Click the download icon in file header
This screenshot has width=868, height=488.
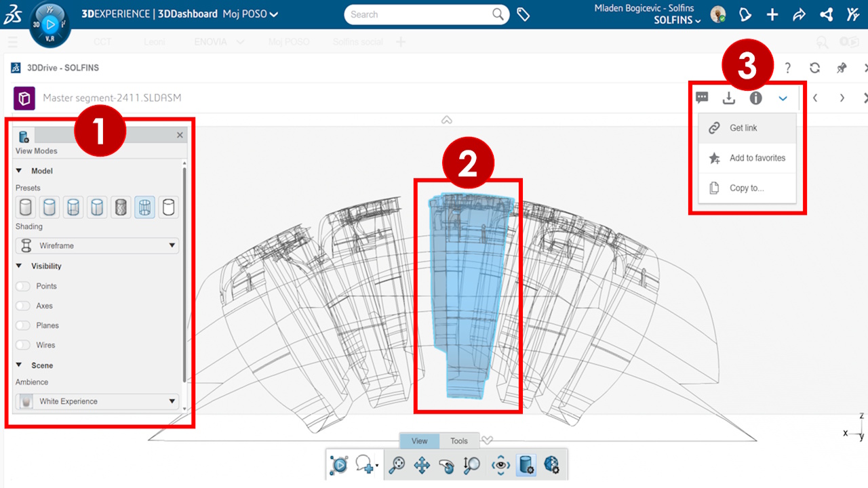[x=728, y=98]
